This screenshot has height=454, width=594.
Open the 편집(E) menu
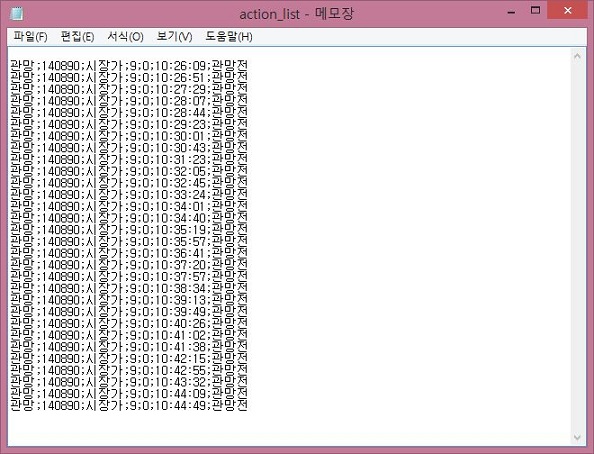(77, 37)
